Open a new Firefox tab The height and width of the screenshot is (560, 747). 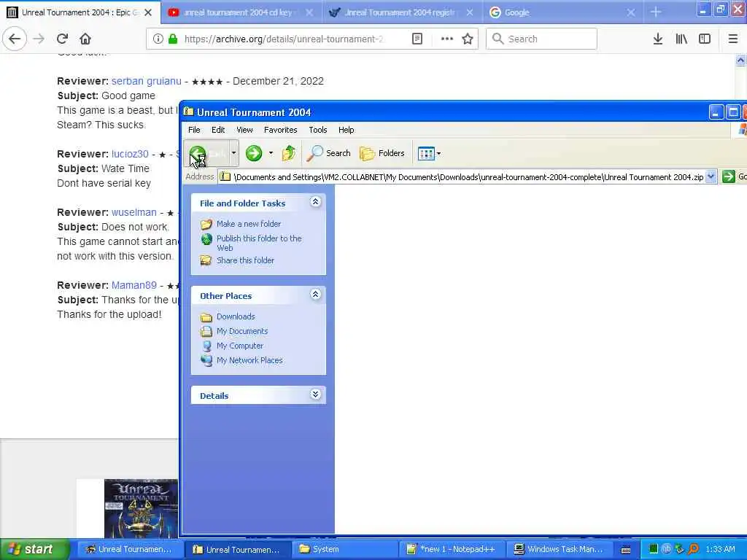click(x=656, y=12)
